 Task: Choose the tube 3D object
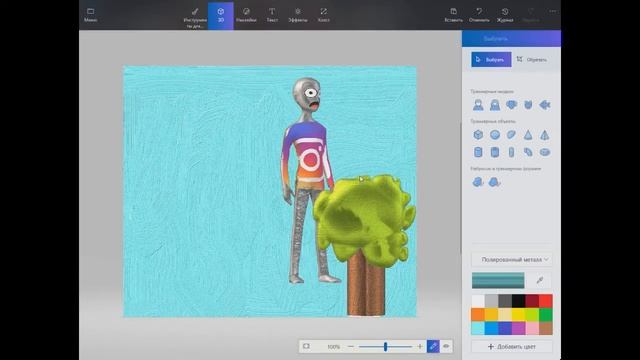coord(495,152)
